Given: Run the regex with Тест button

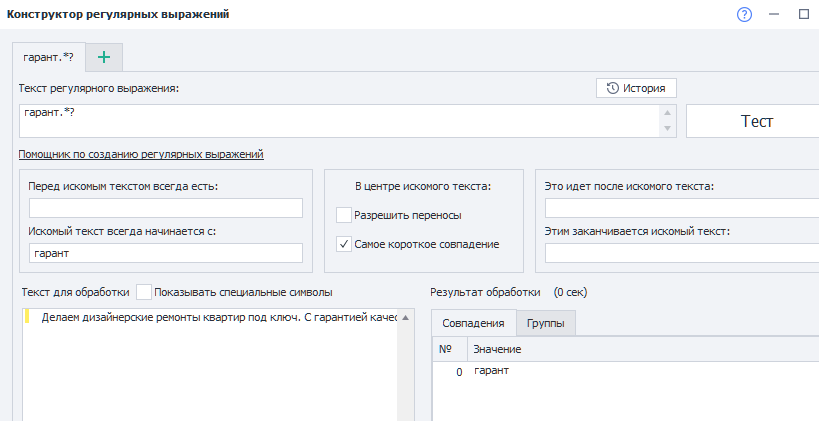Looking at the screenshot, I should coord(756,121).
